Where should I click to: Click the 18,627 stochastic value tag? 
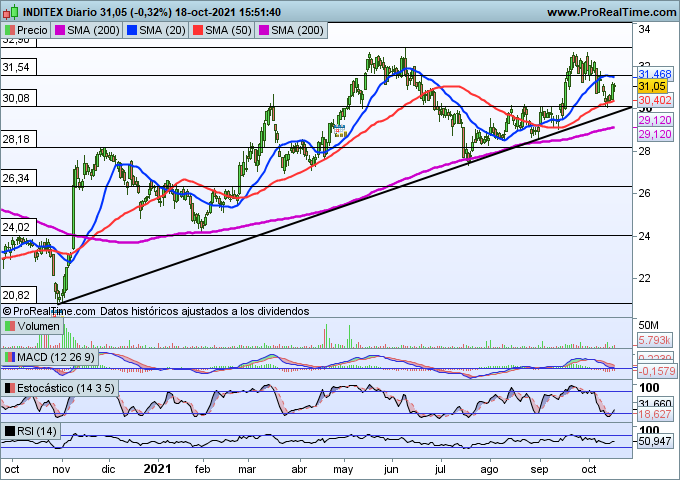655,414
